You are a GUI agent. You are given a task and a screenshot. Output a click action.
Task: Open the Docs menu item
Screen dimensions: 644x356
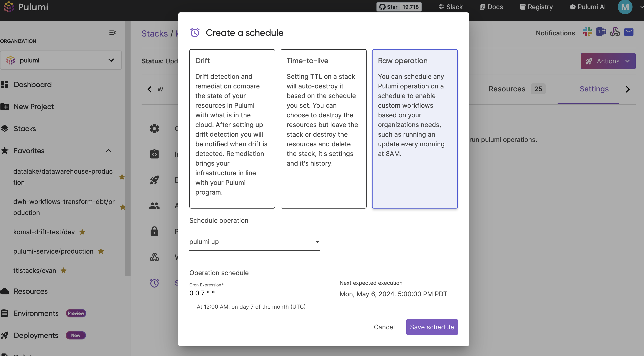tap(491, 7)
